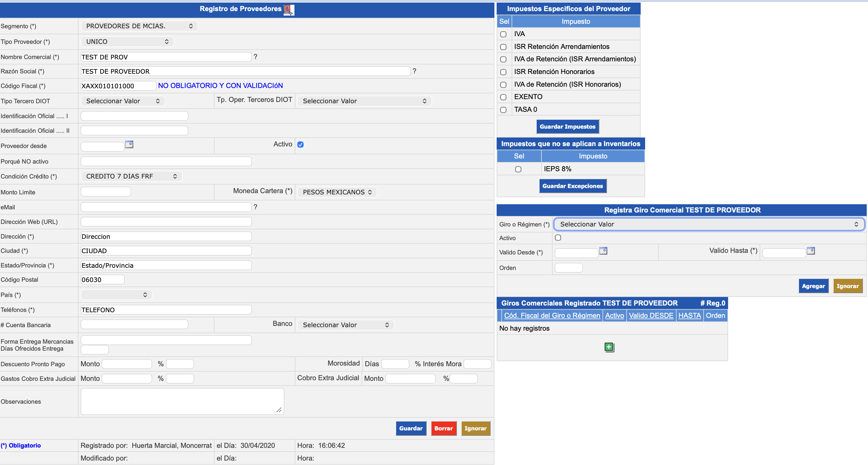The height and width of the screenshot is (465, 868).
Task: Open the Banco dropdown list
Action: point(345,325)
